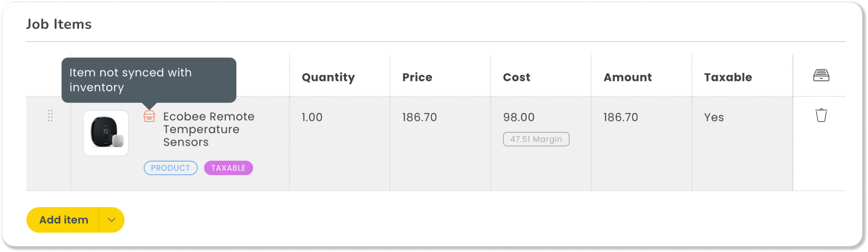Delete the Ecobee item with trash icon

(x=821, y=115)
